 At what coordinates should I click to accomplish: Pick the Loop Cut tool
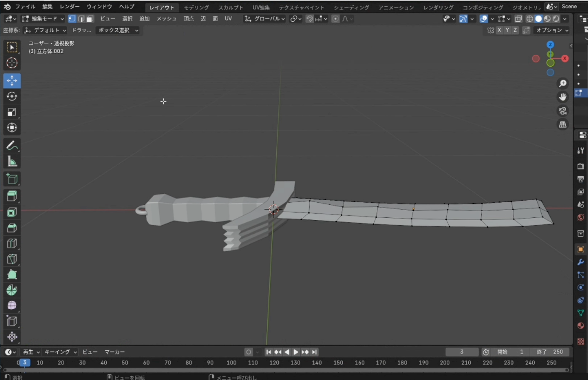12,243
